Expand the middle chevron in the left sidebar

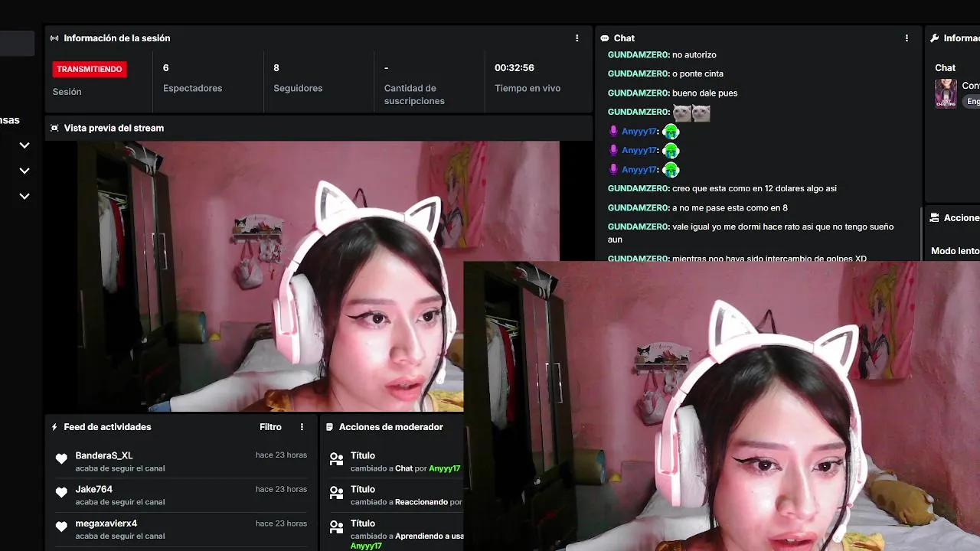coord(24,171)
